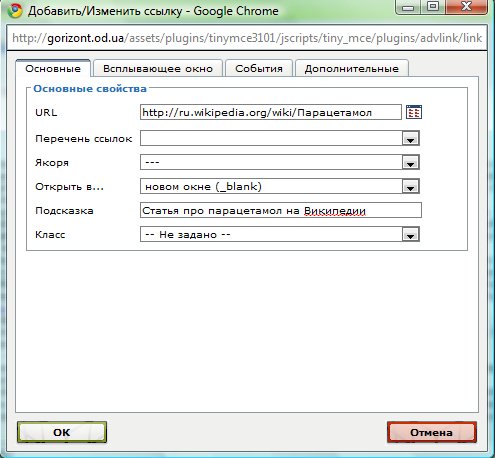Click the browser address bar
Viewport: 495px width, 458px height.
(247, 38)
